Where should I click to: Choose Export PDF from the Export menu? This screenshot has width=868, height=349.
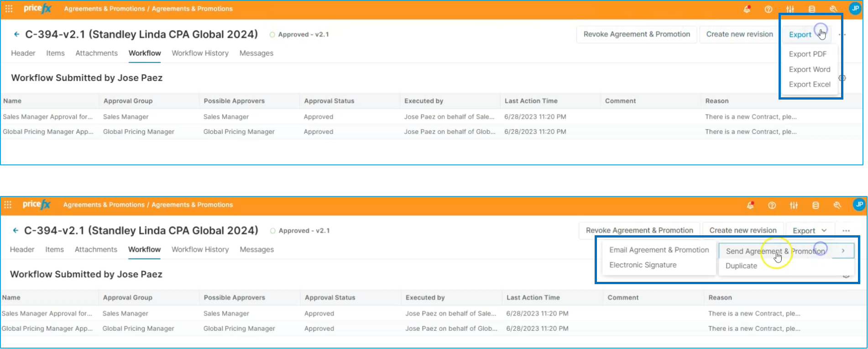(807, 54)
